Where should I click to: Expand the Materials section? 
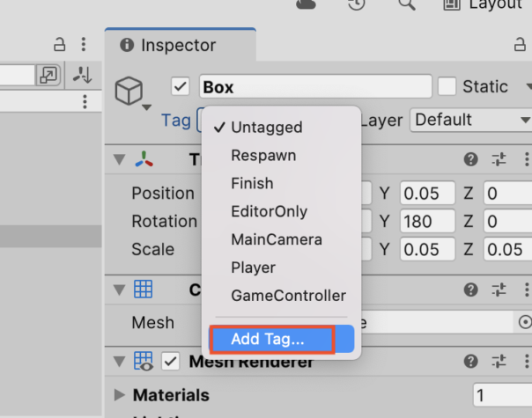tap(119, 394)
